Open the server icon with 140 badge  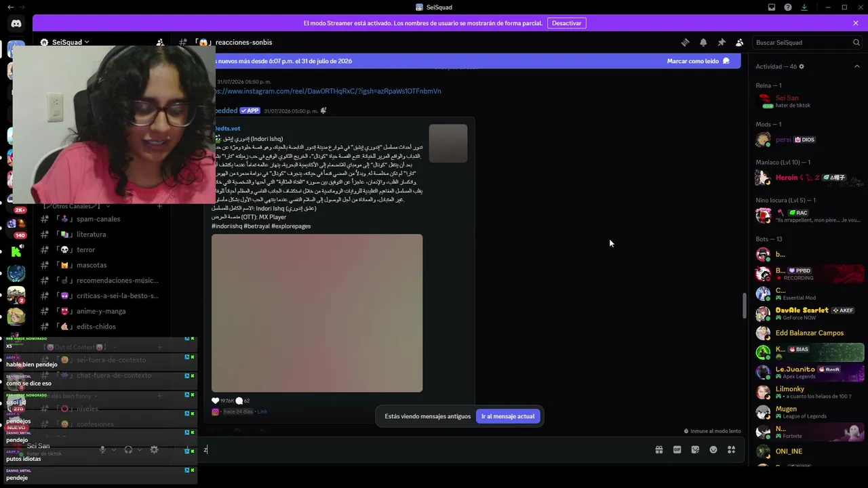(16, 226)
